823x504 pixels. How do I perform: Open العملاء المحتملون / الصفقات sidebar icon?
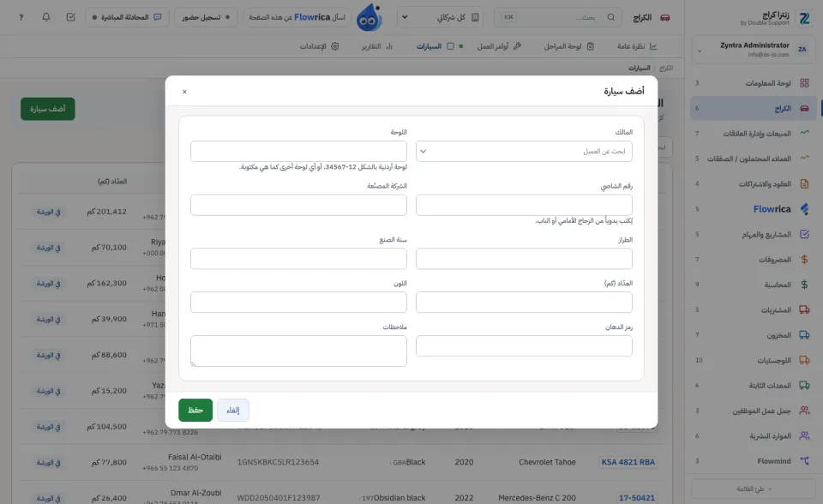point(804,159)
